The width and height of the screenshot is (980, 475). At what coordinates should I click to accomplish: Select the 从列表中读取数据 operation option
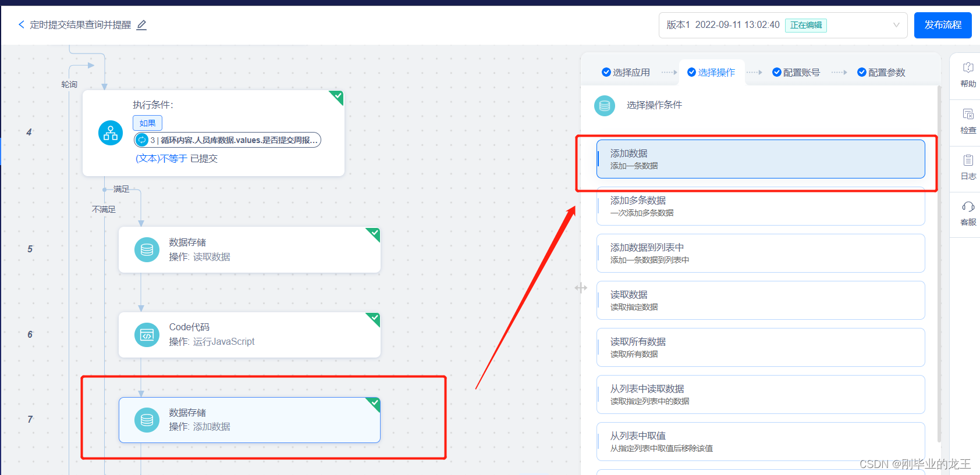pyautogui.click(x=761, y=394)
